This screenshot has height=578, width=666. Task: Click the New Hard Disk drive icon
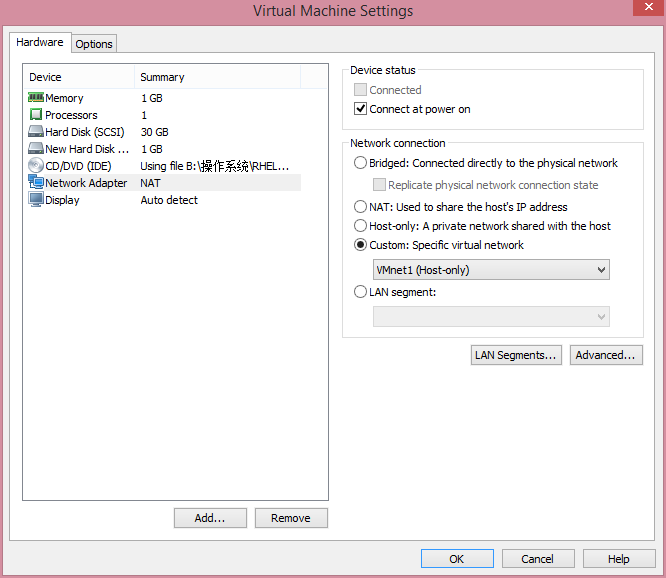(36, 149)
